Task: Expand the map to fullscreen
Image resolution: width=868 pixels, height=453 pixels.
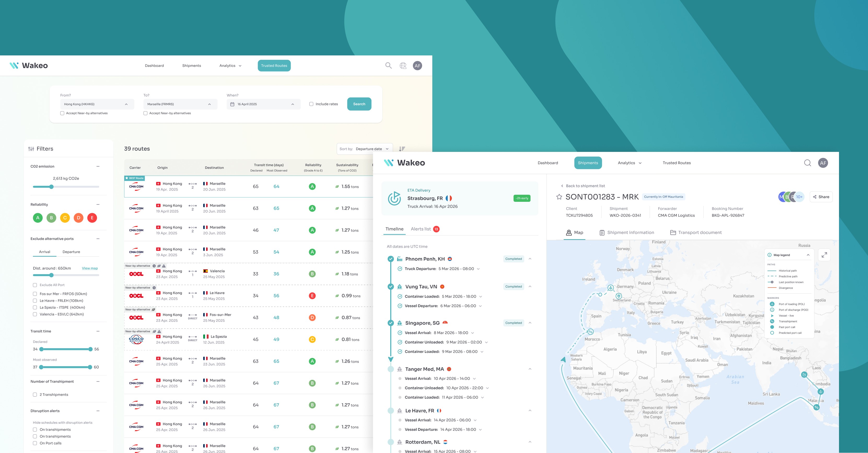Action: click(824, 255)
